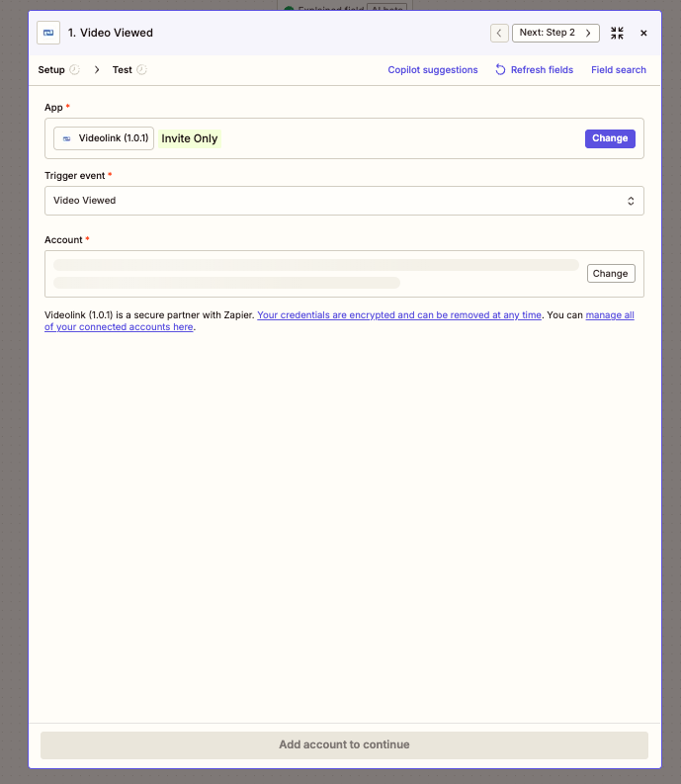The height and width of the screenshot is (784, 681).
Task: Click the Videolink logo in App field
Action: tap(67, 138)
